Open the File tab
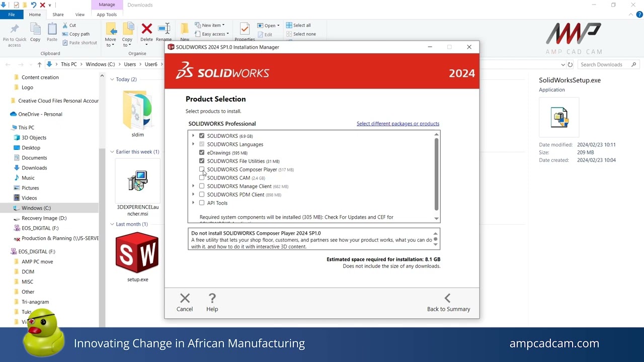 [x=11, y=15]
